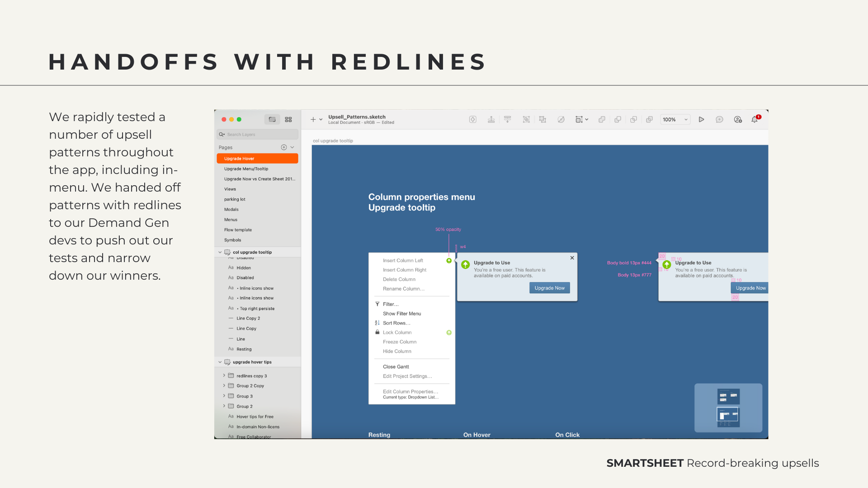Click the canvas minimap thumbnail
The image size is (868, 488).
coord(728,408)
